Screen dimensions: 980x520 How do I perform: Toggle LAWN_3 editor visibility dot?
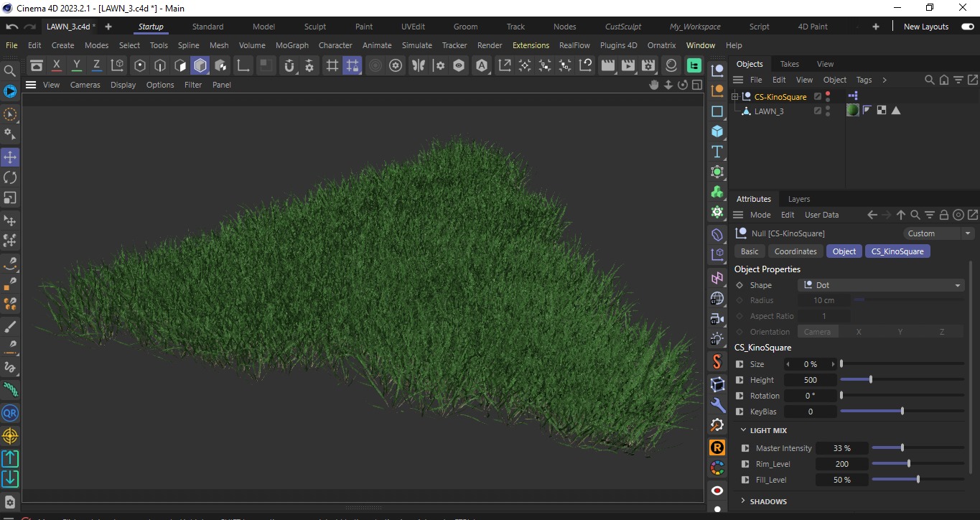point(828,108)
